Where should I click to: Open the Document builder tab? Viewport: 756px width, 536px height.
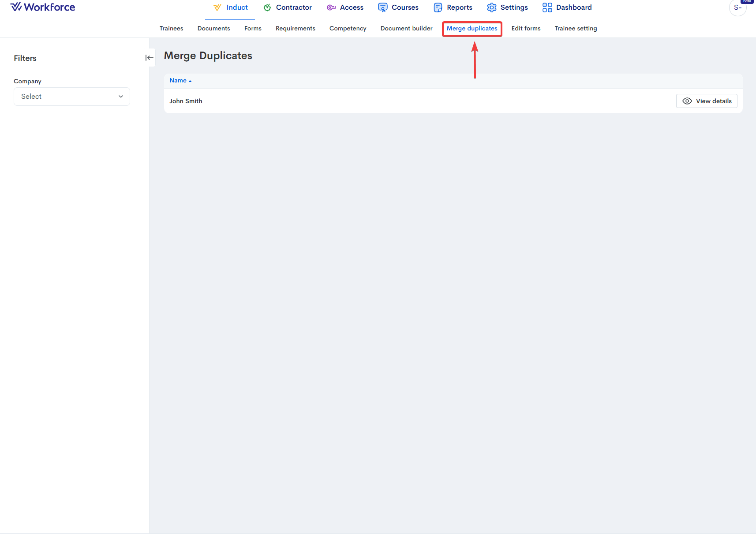(406, 29)
